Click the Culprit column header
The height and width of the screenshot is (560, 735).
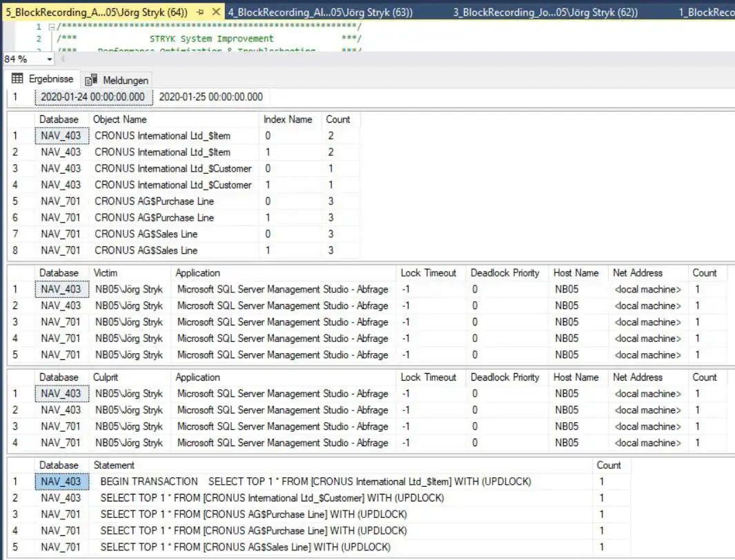coord(130,377)
